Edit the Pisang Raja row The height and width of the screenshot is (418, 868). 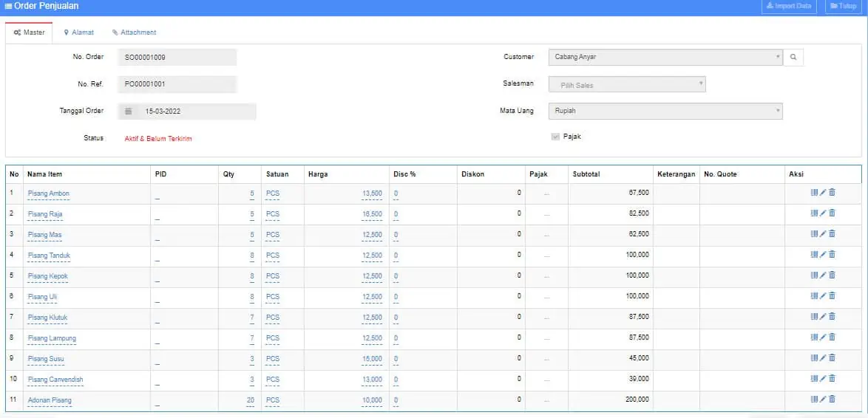(823, 213)
